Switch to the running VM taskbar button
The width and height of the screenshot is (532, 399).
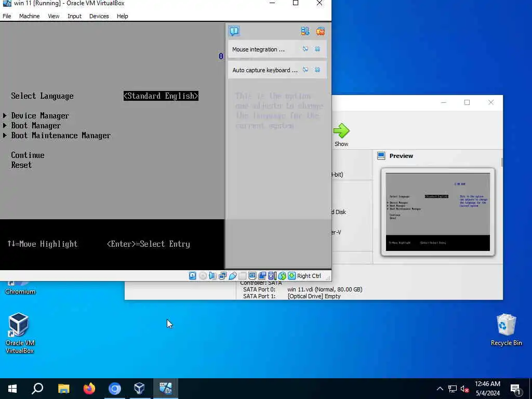(165, 389)
